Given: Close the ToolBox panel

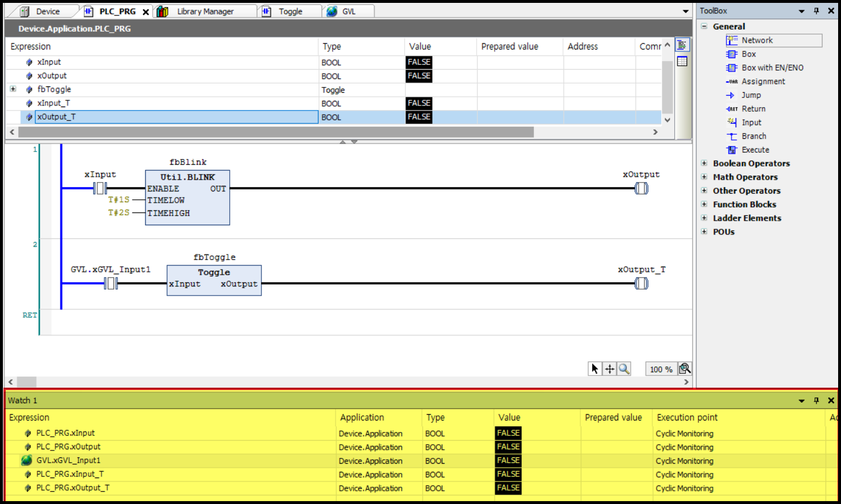Looking at the screenshot, I should (x=831, y=11).
